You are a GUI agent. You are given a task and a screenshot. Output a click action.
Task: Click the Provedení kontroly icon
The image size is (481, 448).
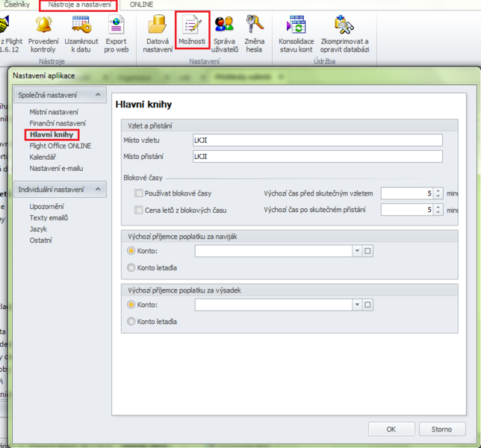tap(43, 27)
